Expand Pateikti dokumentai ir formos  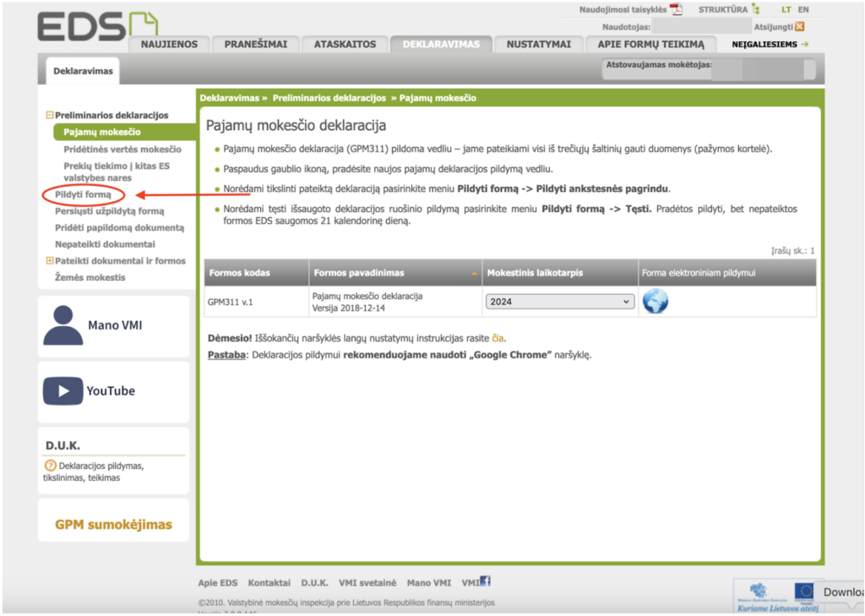tap(50, 261)
